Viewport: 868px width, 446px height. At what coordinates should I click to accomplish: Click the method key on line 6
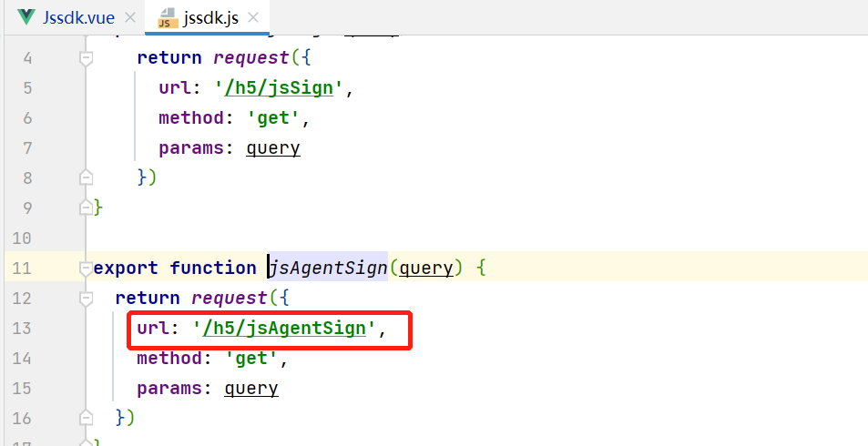191,117
